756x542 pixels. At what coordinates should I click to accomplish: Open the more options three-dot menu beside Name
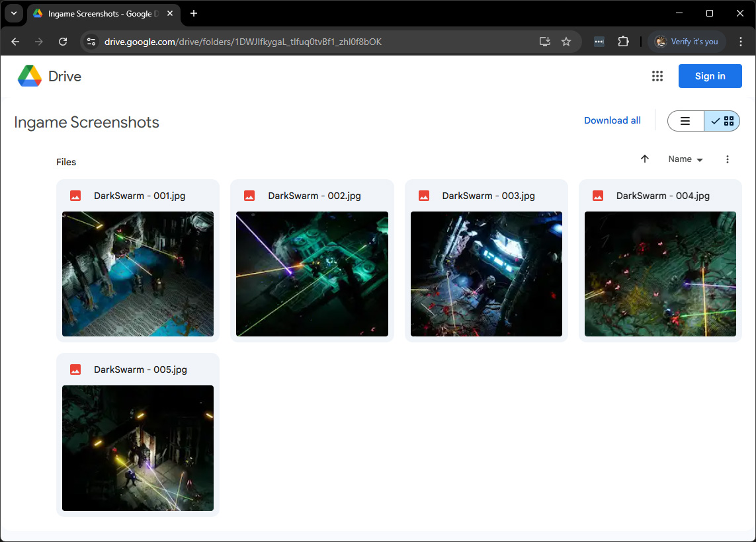(x=728, y=159)
